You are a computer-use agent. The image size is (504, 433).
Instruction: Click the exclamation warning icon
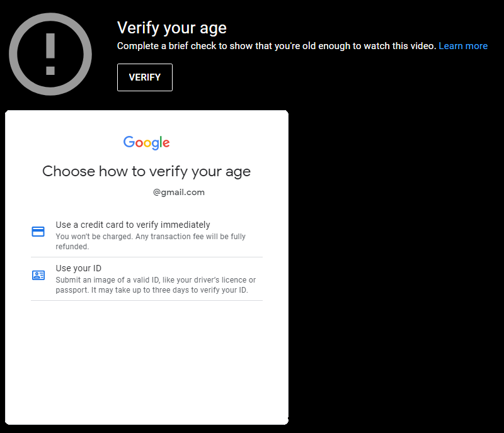coord(50,54)
